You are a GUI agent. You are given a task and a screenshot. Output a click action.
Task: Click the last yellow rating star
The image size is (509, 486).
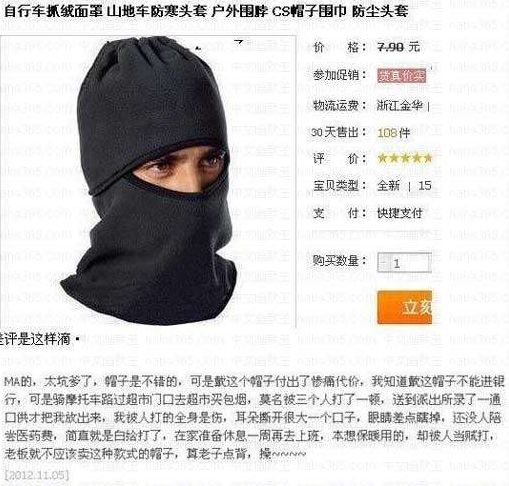(427, 158)
